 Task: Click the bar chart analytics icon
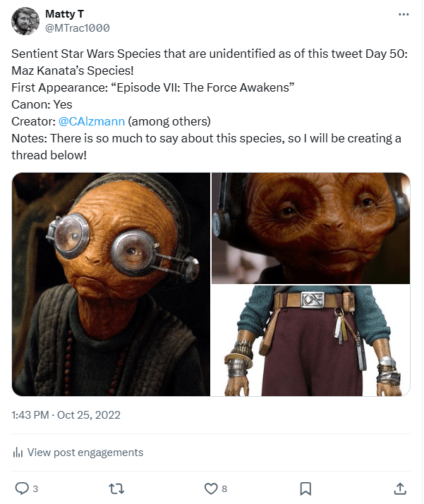click(18, 453)
